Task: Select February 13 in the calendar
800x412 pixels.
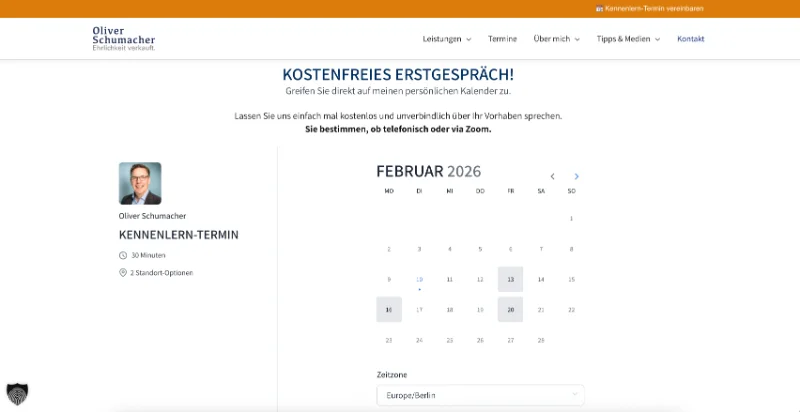Action: coord(510,279)
